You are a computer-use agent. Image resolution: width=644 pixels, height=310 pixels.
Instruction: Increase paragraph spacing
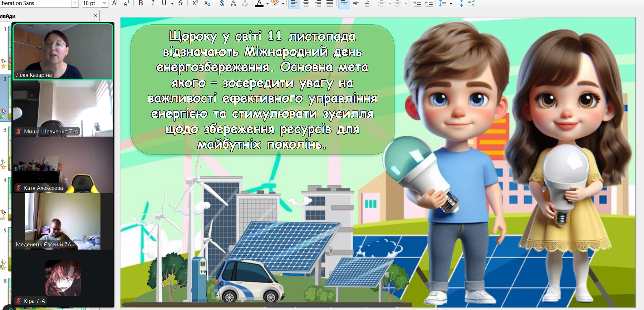pyautogui.click(x=459, y=4)
